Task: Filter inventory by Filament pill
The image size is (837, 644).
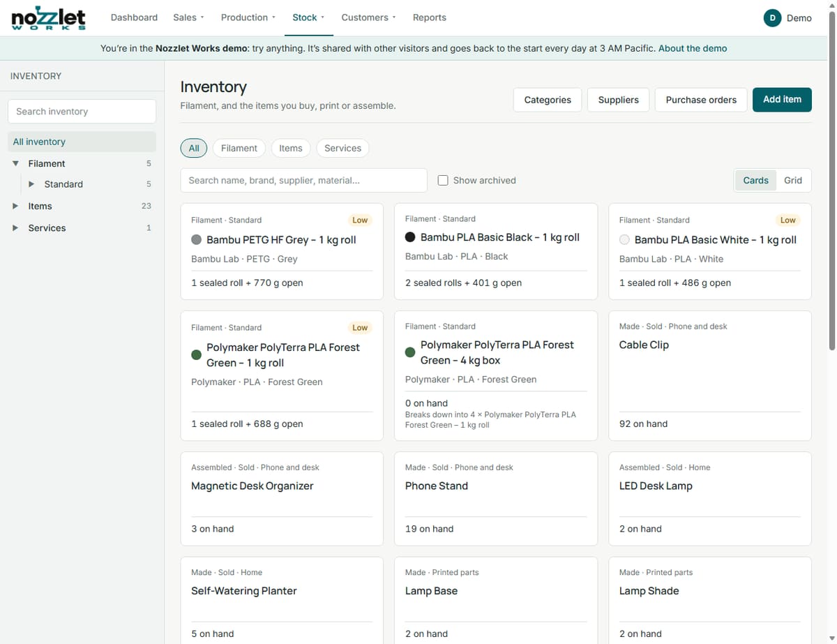Action: (x=239, y=148)
